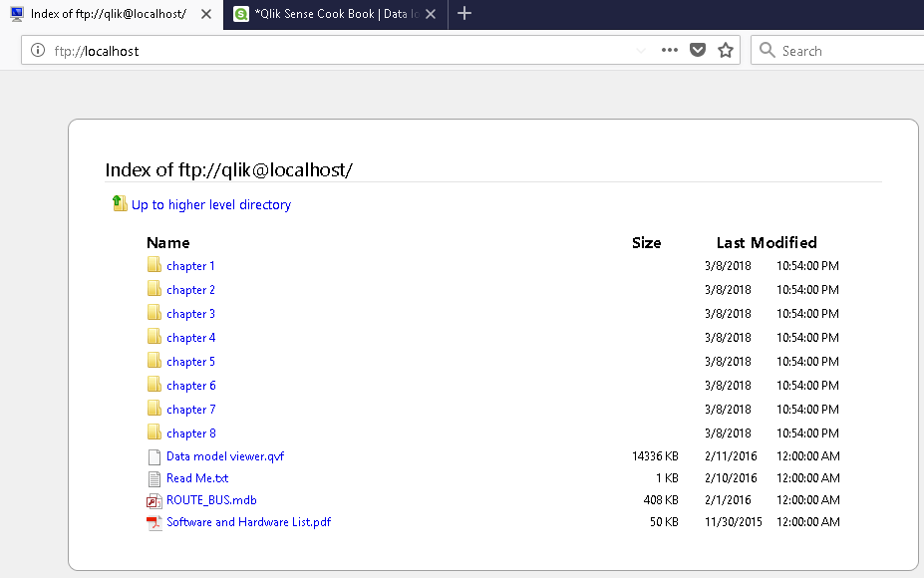The image size is (924, 578).
Task: Click the chapter 7 folder icon
Action: click(154, 409)
